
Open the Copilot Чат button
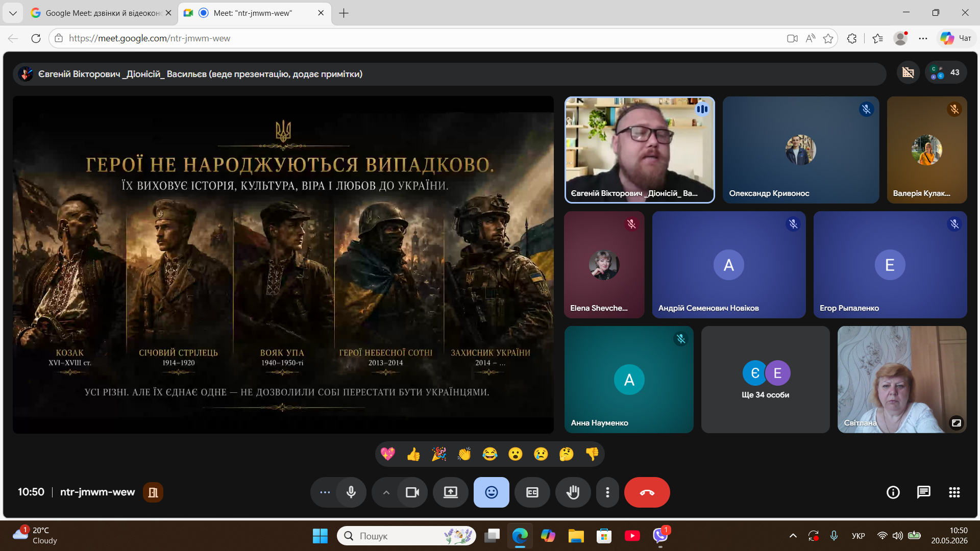[x=956, y=38]
